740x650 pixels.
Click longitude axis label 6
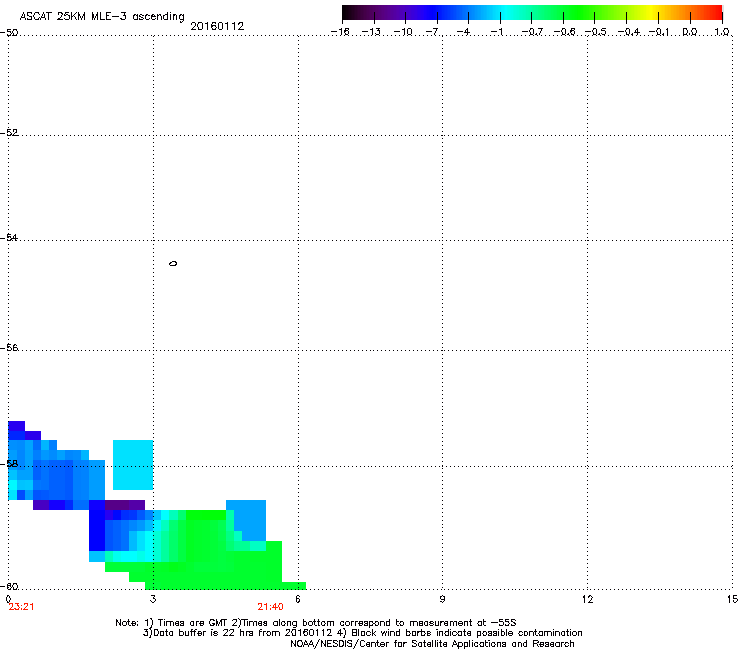[x=298, y=599]
